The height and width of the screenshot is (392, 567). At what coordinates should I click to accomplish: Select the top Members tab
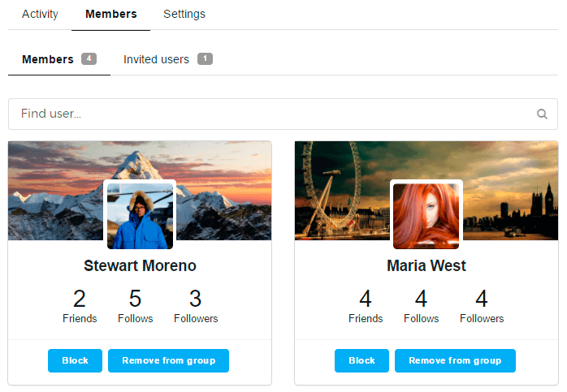(x=110, y=14)
